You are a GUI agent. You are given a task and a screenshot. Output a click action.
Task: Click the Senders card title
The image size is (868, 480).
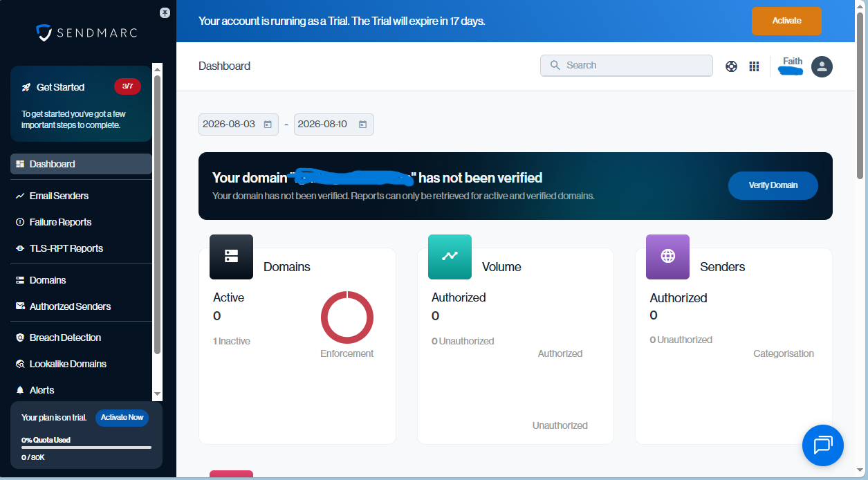click(x=723, y=267)
